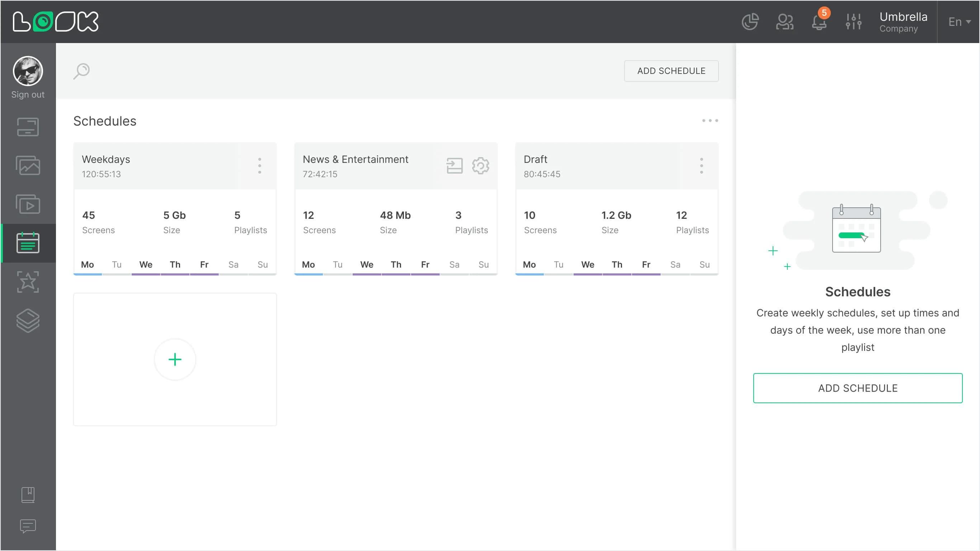Screen dimensions: 980x551
Task: Open the Draft card kebab menu
Action: pos(701,166)
